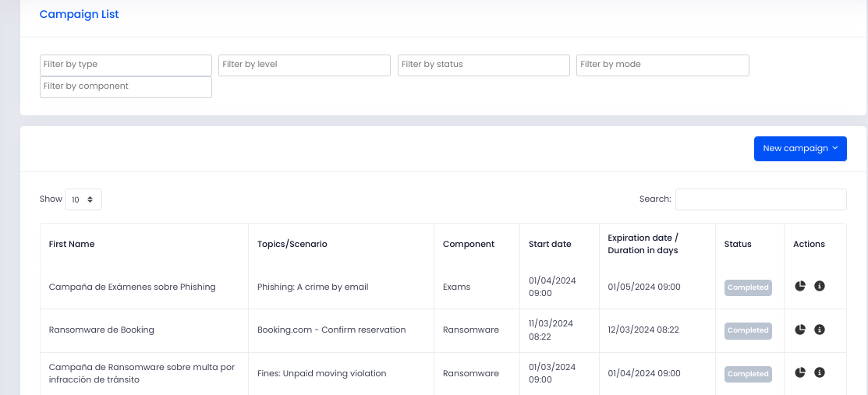Open statistics chart icon for Campaña de Exámenes sobre Phishing
This screenshot has height=395, width=868.
pos(800,286)
